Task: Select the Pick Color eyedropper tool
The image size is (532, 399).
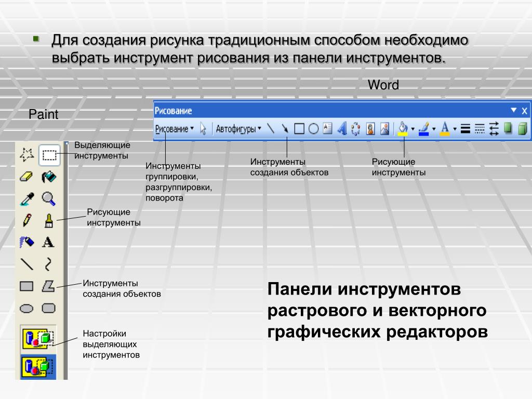Action: [x=27, y=199]
